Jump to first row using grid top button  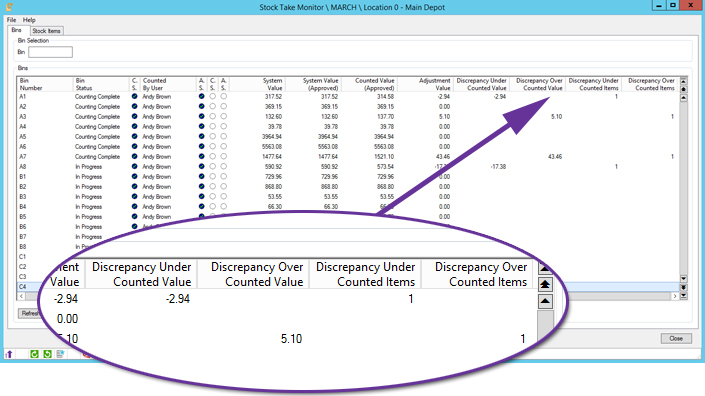pyautogui.click(x=683, y=81)
